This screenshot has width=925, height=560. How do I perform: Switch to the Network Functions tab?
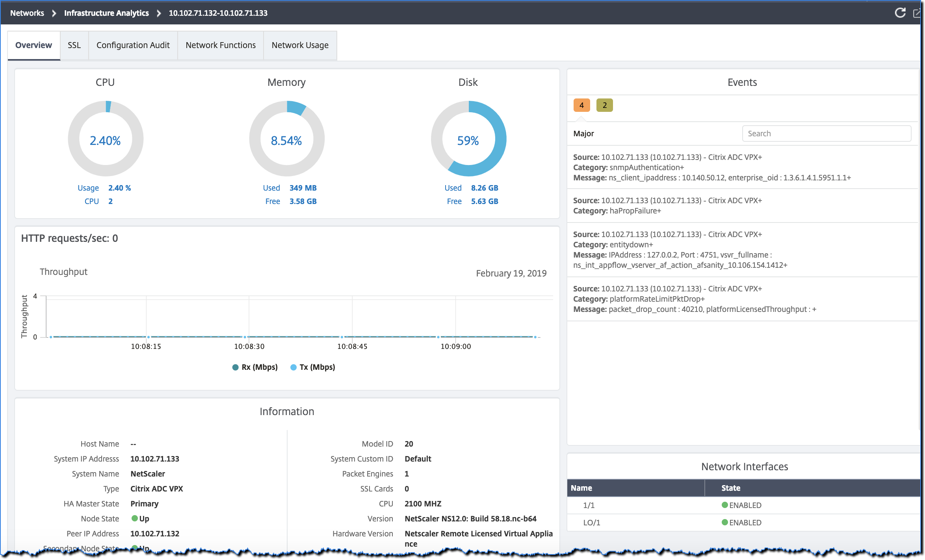coord(221,45)
